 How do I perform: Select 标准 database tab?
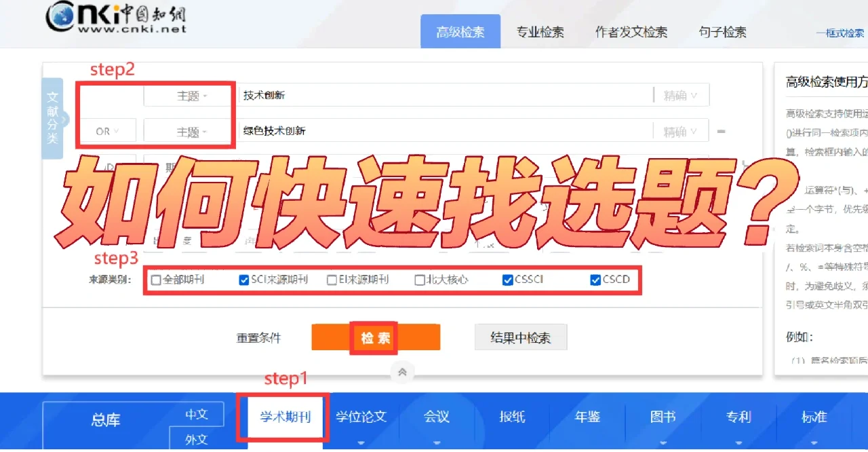pyautogui.click(x=814, y=416)
